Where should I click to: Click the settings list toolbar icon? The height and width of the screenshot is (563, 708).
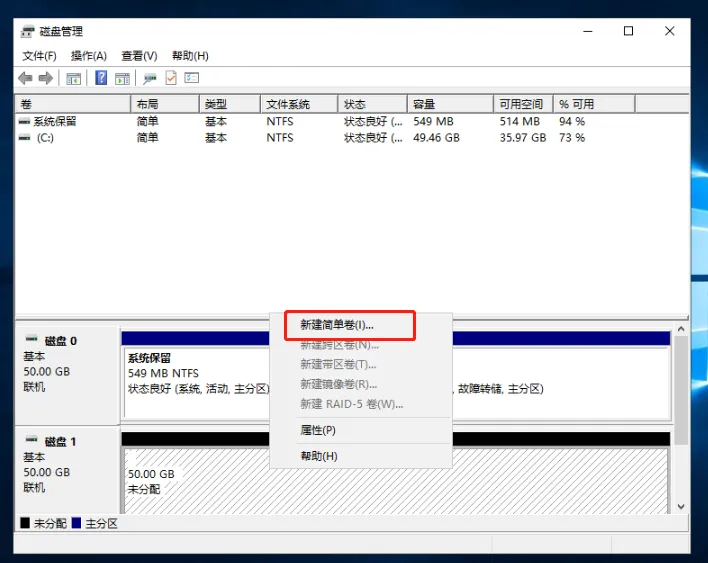click(x=191, y=78)
